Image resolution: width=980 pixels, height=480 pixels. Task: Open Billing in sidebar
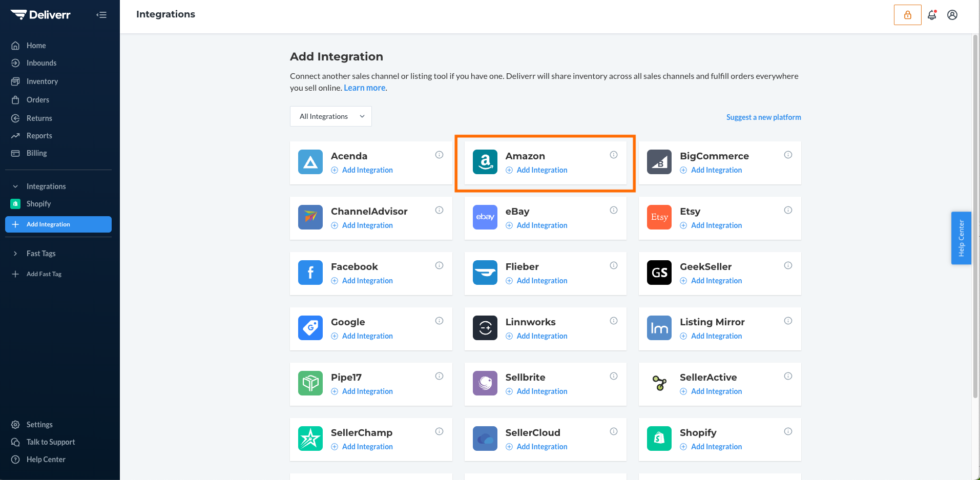pyautogui.click(x=36, y=153)
